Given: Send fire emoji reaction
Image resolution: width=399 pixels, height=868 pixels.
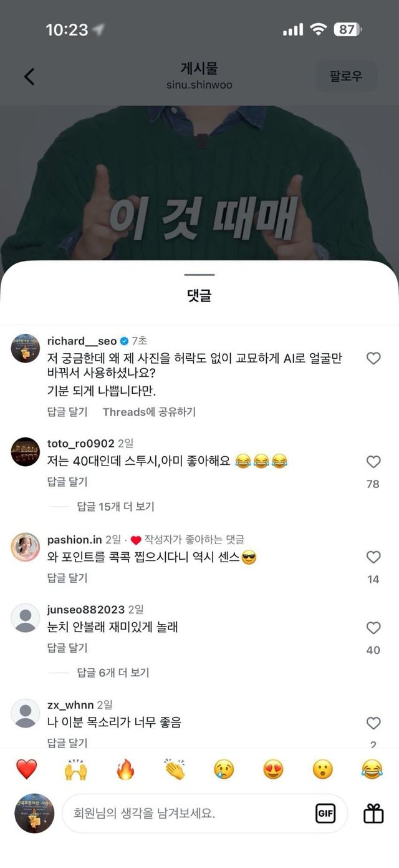Looking at the screenshot, I should click(125, 769).
